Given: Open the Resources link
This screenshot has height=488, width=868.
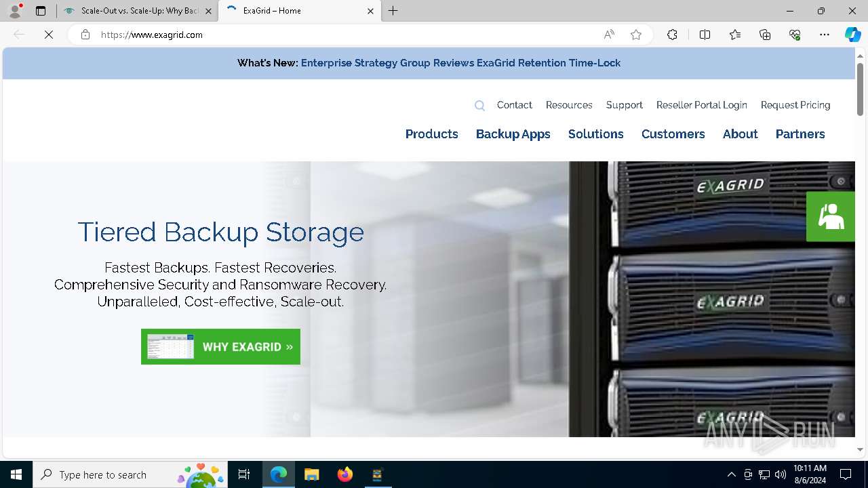Looking at the screenshot, I should (x=569, y=105).
